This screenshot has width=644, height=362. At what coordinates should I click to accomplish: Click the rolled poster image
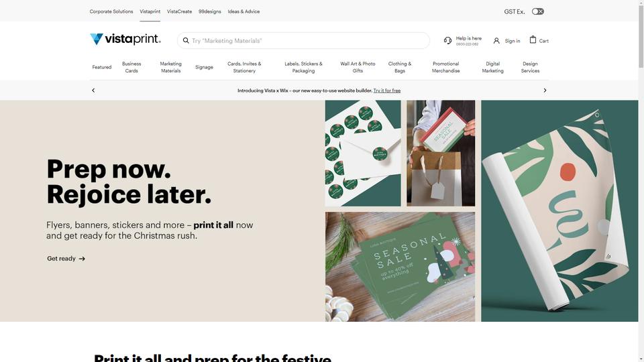(559, 211)
